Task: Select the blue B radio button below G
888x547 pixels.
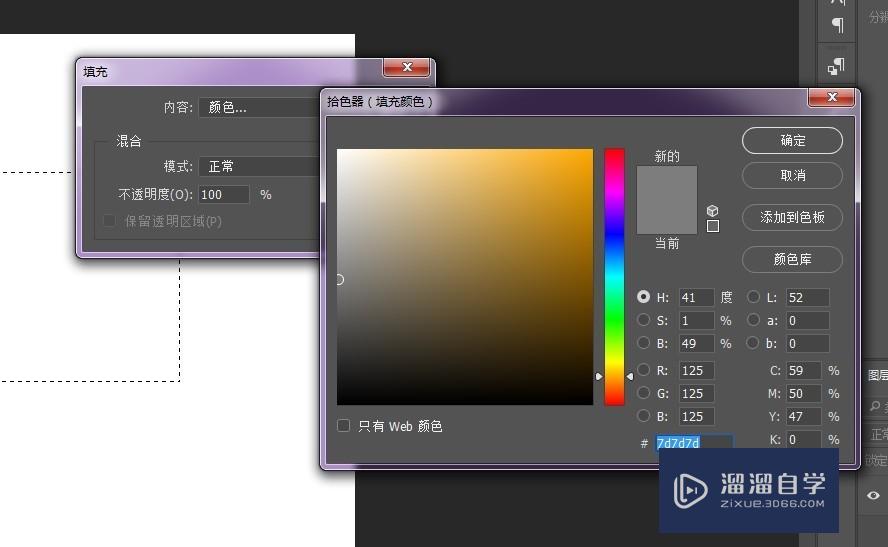Action: [x=643, y=416]
